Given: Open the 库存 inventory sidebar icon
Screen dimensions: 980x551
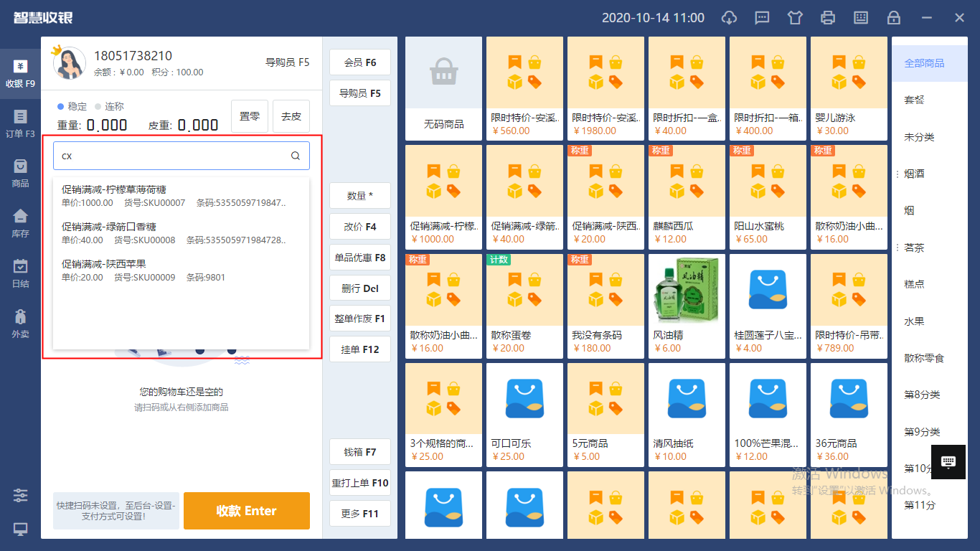Looking at the screenshot, I should 20,223.
